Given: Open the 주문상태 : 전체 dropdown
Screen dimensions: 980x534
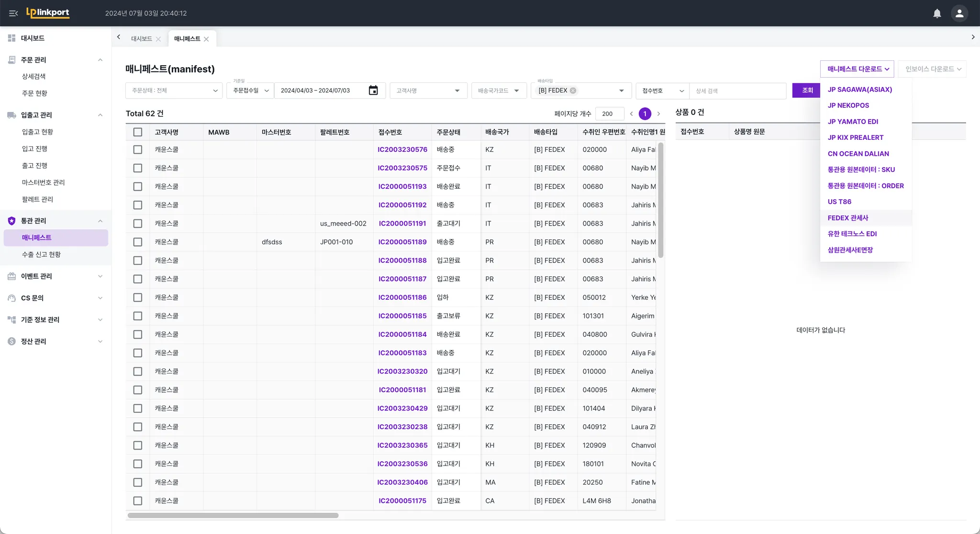Looking at the screenshot, I should 174,91.
